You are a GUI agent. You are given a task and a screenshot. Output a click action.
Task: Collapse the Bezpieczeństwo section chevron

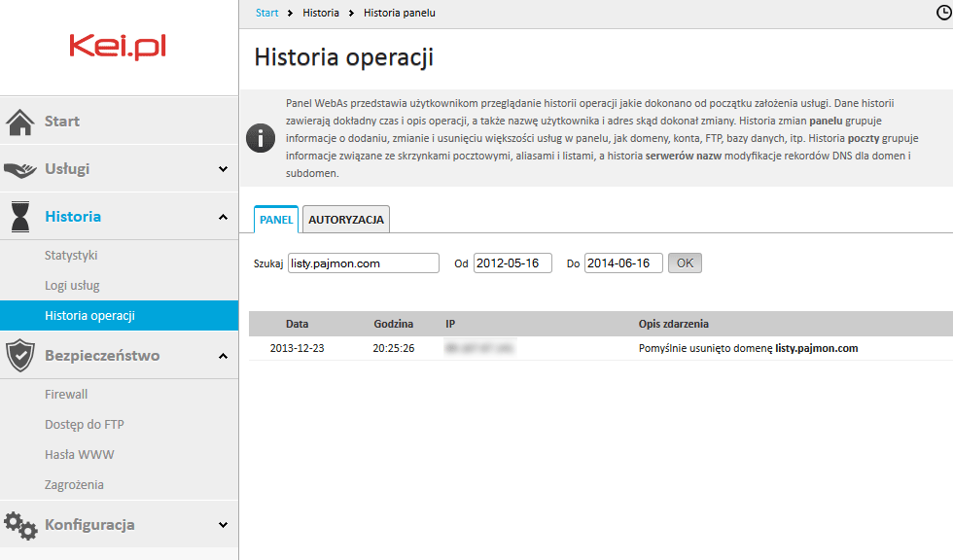click(x=223, y=356)
